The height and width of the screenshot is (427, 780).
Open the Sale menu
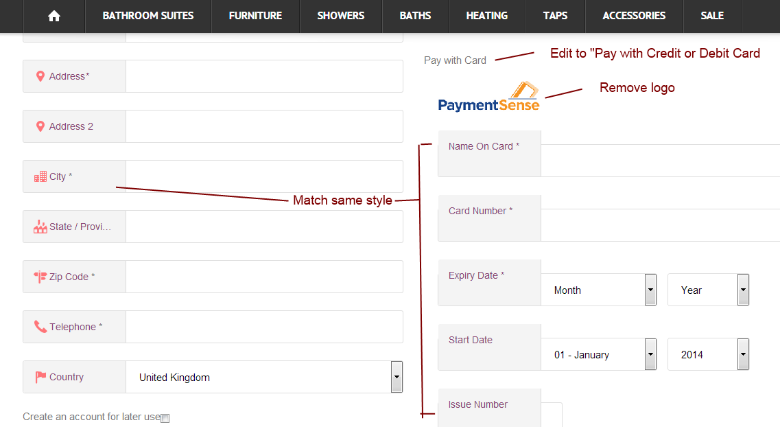pos(712,16)
